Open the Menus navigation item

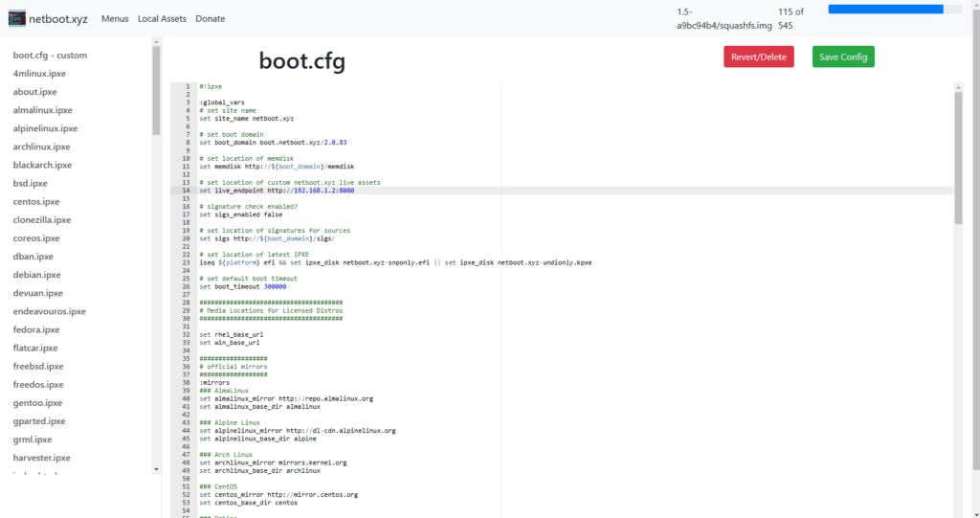pyautogui.click(x=115, y=19)
